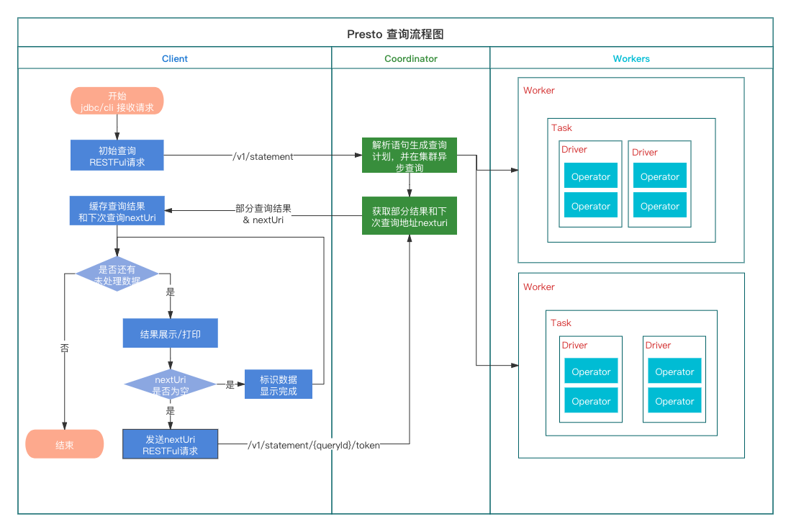Select the Coordinator swimlane header
Image resolution: width=791 pixels, height=532 pixels.
(x=411, y=58)
